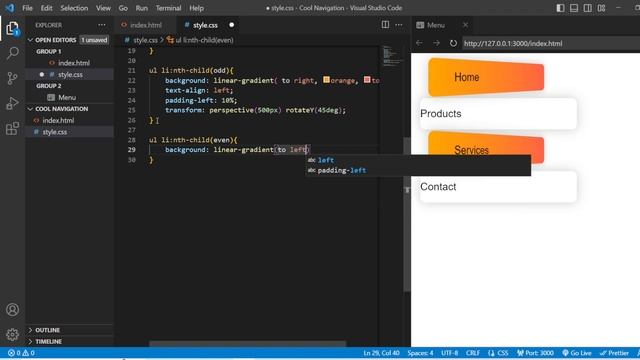Image resolution: width=640 pixels, height=360 pixels.
Task: Toggle primary side bar layout icon
Action: coord(560,8)
